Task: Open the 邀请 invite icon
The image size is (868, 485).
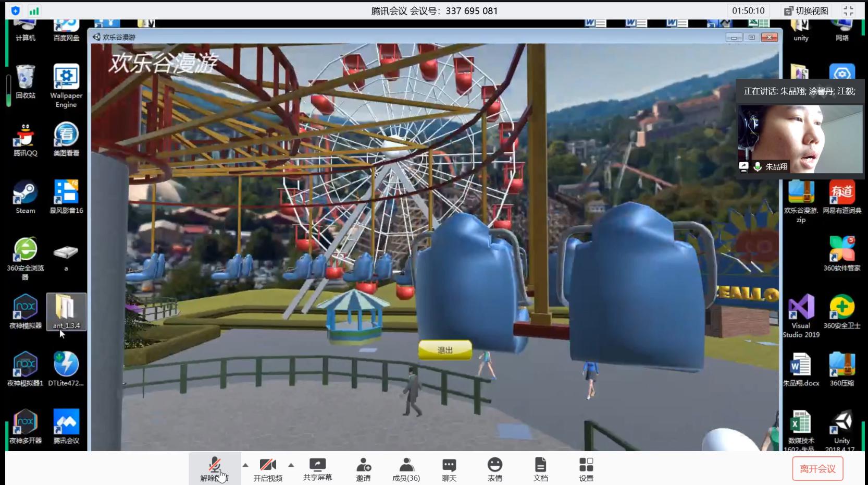Action: tap(363, 468)
